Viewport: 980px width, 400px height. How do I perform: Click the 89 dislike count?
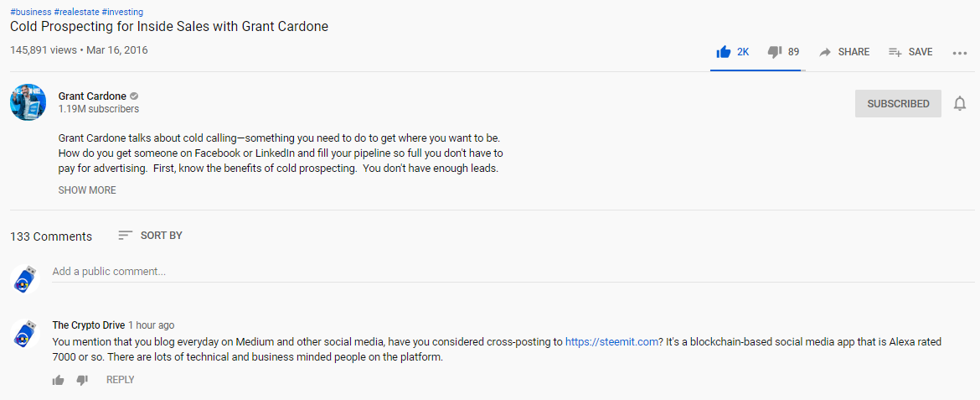click(793, 52)
